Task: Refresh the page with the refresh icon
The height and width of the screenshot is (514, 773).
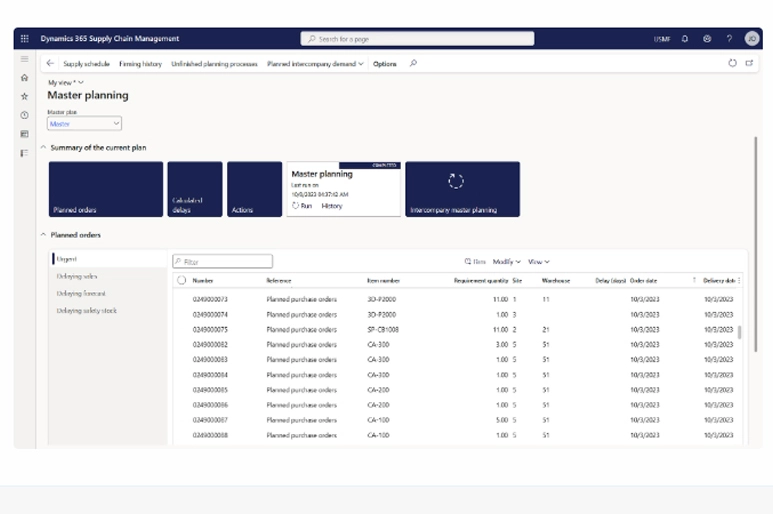Action: (x=732, y=63)
